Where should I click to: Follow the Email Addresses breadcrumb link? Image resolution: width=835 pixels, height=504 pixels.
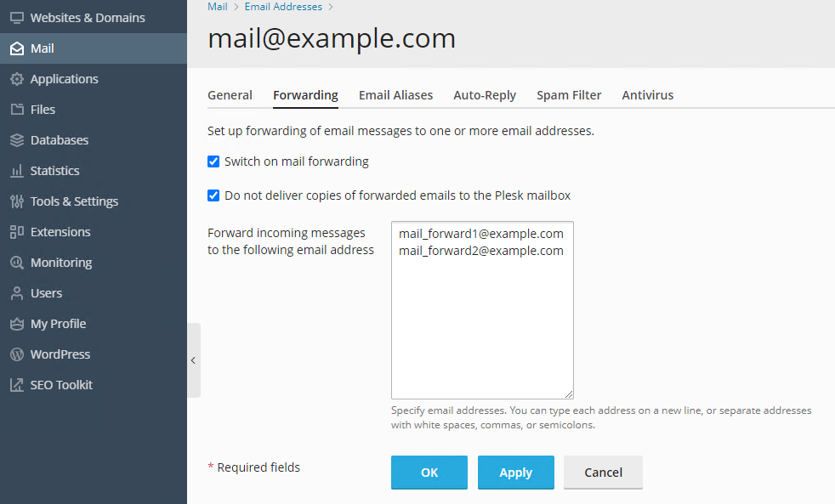283,6
